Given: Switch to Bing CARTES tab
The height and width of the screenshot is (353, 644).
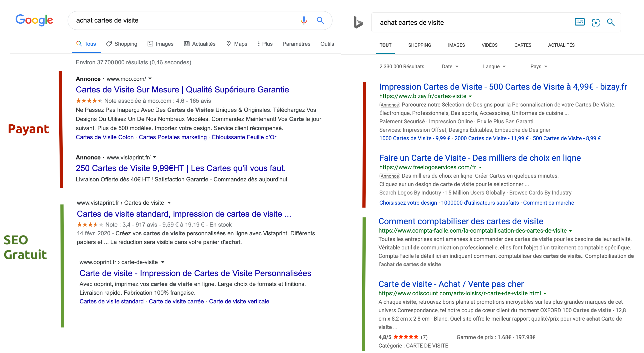Looking at the screenshot, I should point(522,45).
